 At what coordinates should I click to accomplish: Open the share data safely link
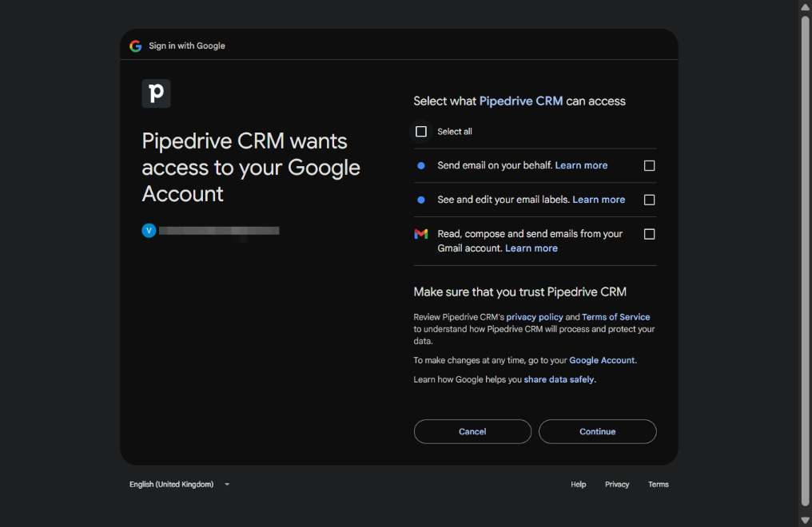click(559, 379)
